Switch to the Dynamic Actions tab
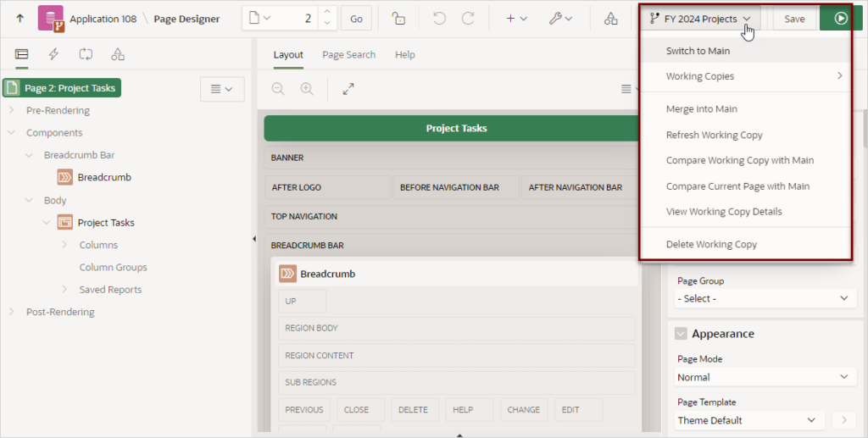The height and width of the screenshot is (438, 868). click(53, 54)
